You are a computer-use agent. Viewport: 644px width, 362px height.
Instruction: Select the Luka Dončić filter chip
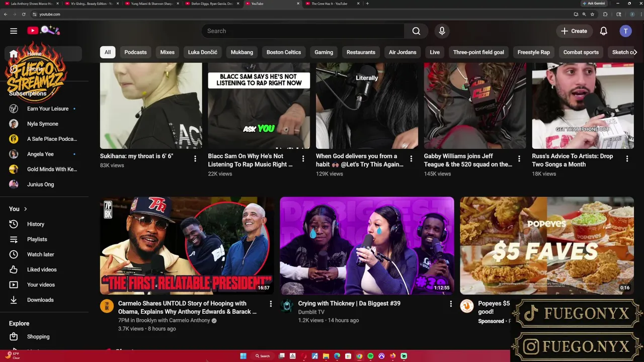203,52
